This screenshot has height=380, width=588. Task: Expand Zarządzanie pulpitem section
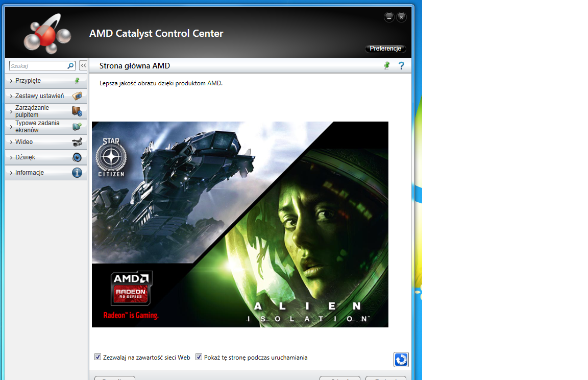click(46, 111)
